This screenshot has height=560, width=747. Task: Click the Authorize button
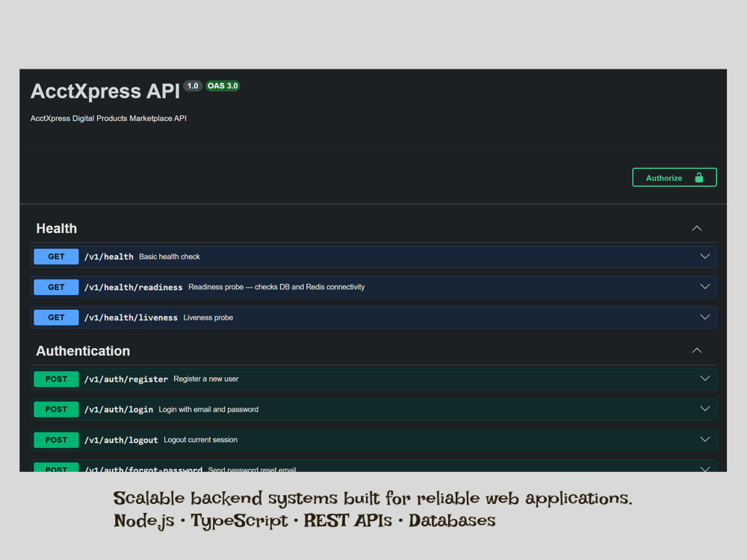click(674, 178)
